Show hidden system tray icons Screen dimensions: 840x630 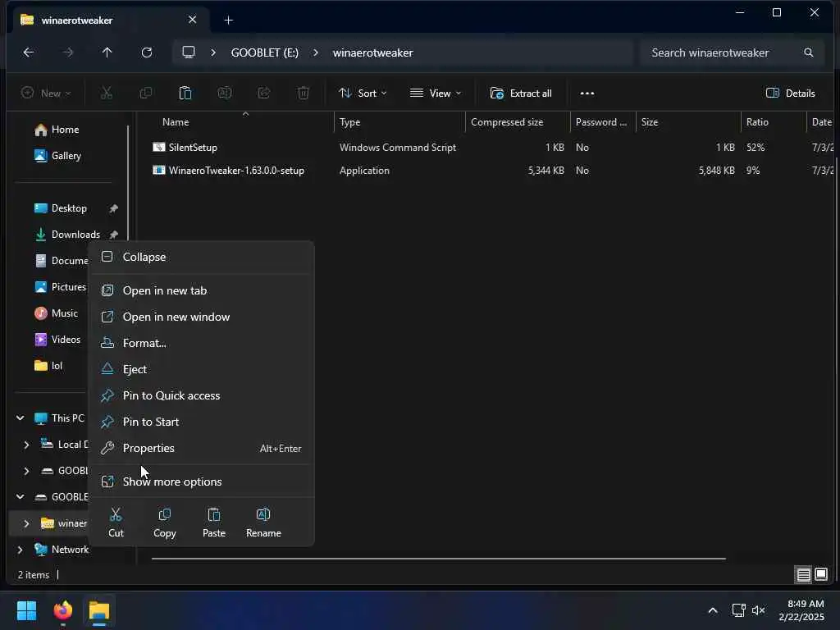coord(713,610)
